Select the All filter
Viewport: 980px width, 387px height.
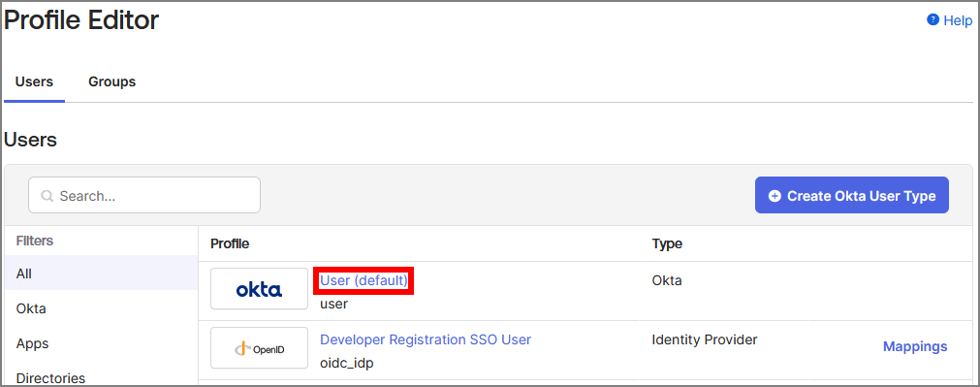(101, 274)
